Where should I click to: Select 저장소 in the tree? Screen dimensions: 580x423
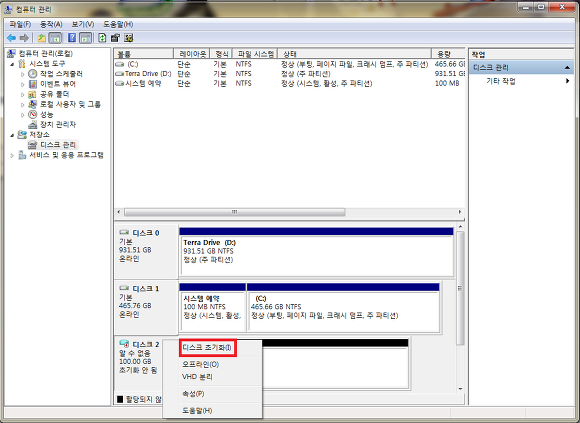click(x=39, y=134)
